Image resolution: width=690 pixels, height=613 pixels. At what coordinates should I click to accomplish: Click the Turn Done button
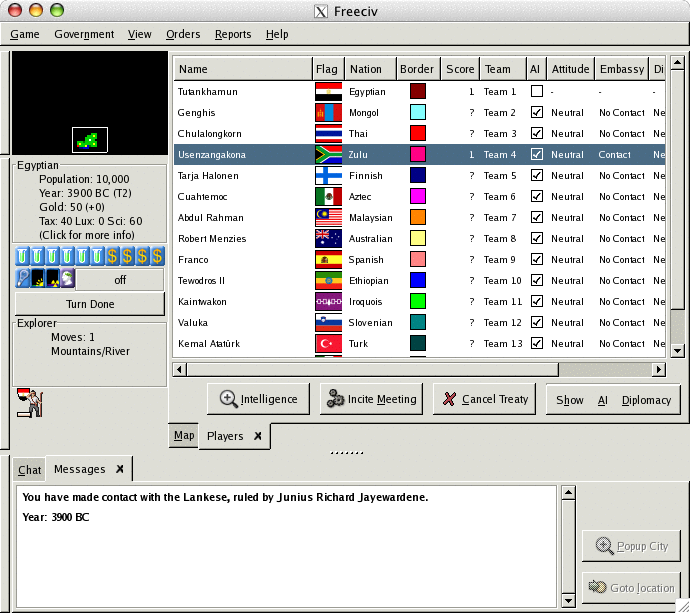tap(90, 304)
